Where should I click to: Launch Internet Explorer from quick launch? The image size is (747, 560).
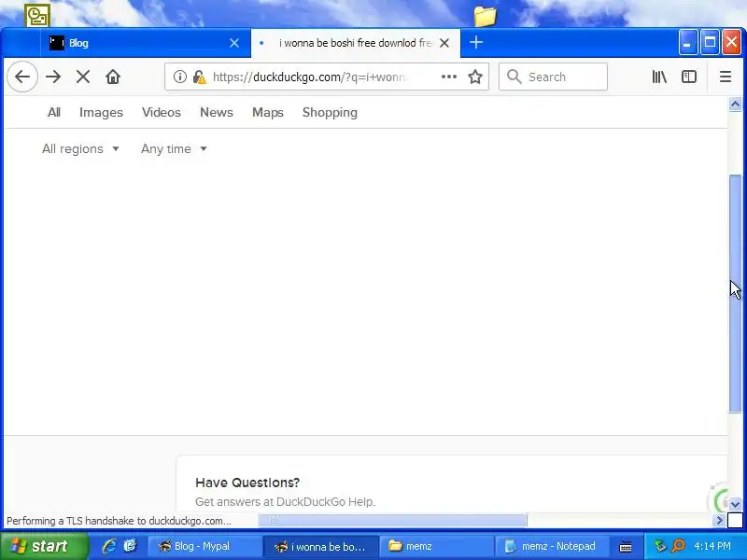pos(109,546)
